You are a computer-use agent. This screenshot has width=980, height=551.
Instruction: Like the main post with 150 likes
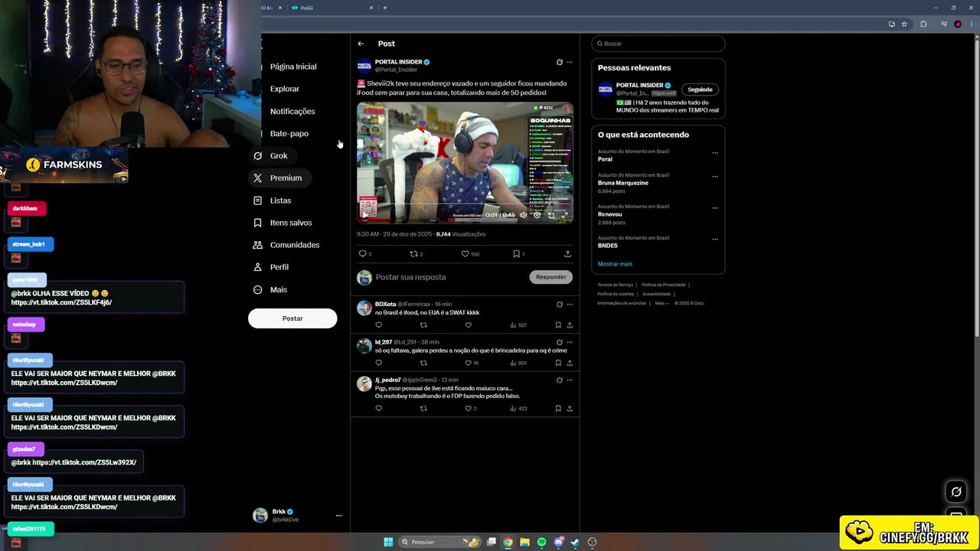465,253
